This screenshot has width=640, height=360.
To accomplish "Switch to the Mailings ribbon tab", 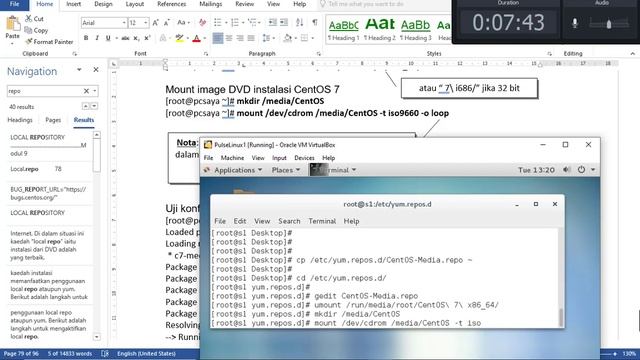I will click(211, 4).
